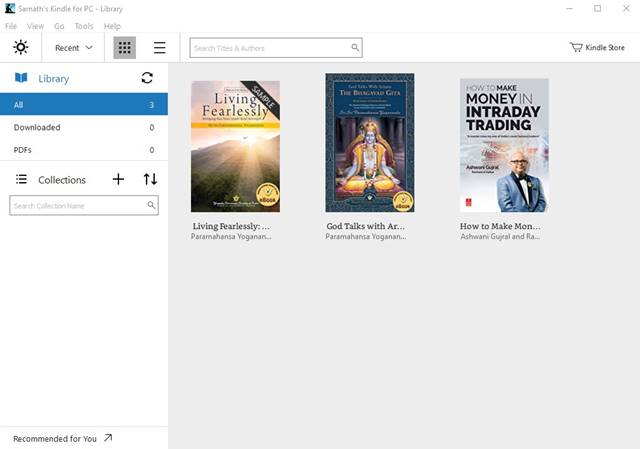The width and height of the screenshot is (640, 449).
Task: Click the Kindle app icon in title bar
Action: coord(10,8)
